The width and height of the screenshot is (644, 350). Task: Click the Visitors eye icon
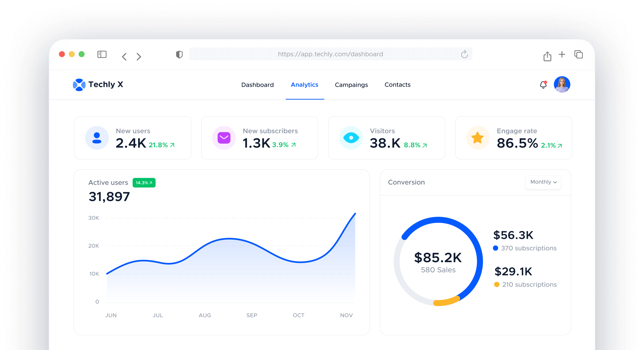(351, 138)
